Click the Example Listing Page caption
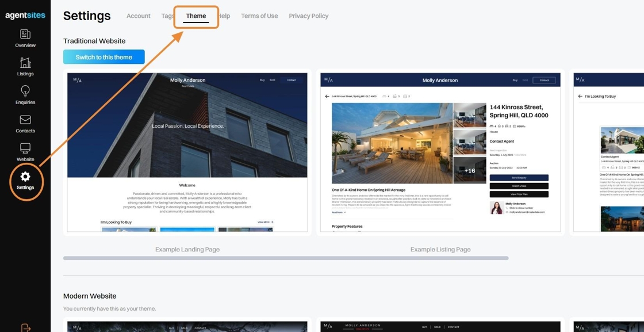Screen dimensions: 644x332 tap(440, 249)
